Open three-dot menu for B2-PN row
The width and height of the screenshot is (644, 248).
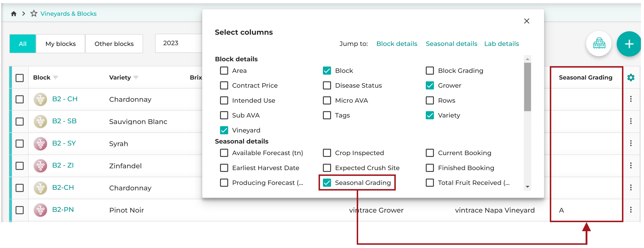(631, 210)
